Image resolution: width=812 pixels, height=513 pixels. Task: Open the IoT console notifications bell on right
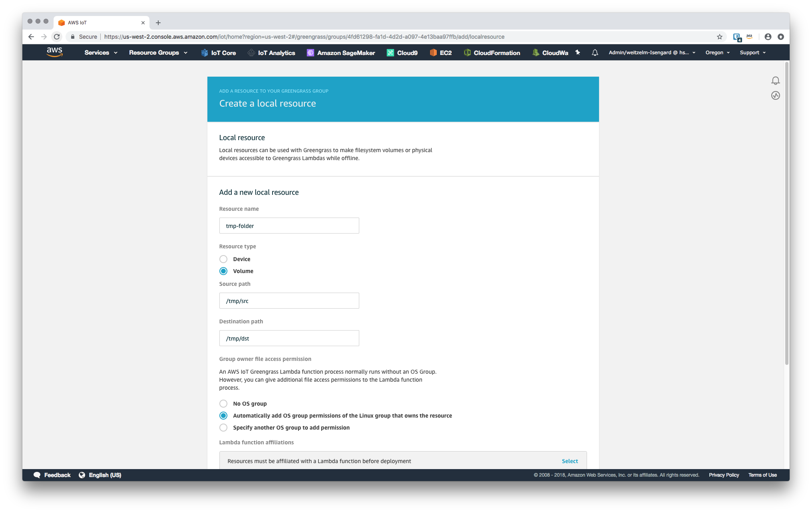775,81
